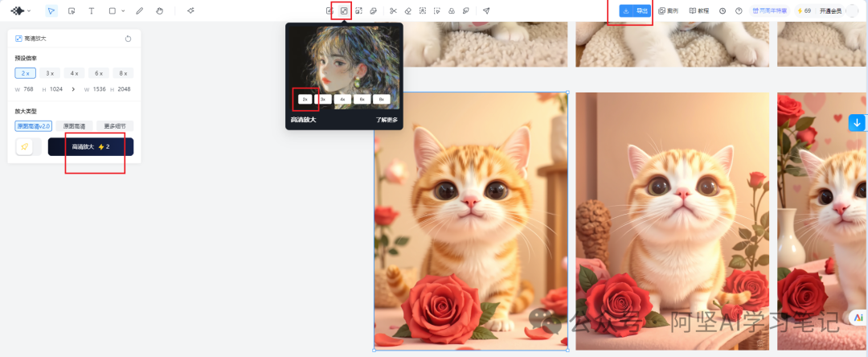Activate the hand pan tool

coord(159,10)
